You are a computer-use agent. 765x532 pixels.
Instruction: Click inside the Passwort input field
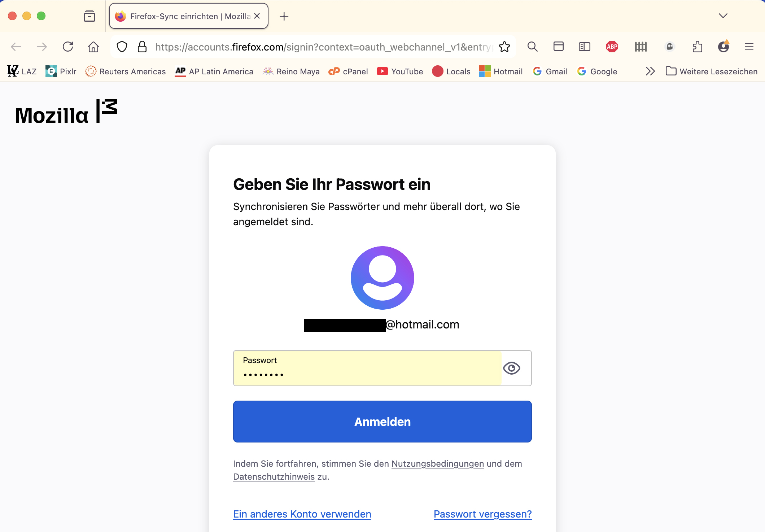tap(367, 368)
